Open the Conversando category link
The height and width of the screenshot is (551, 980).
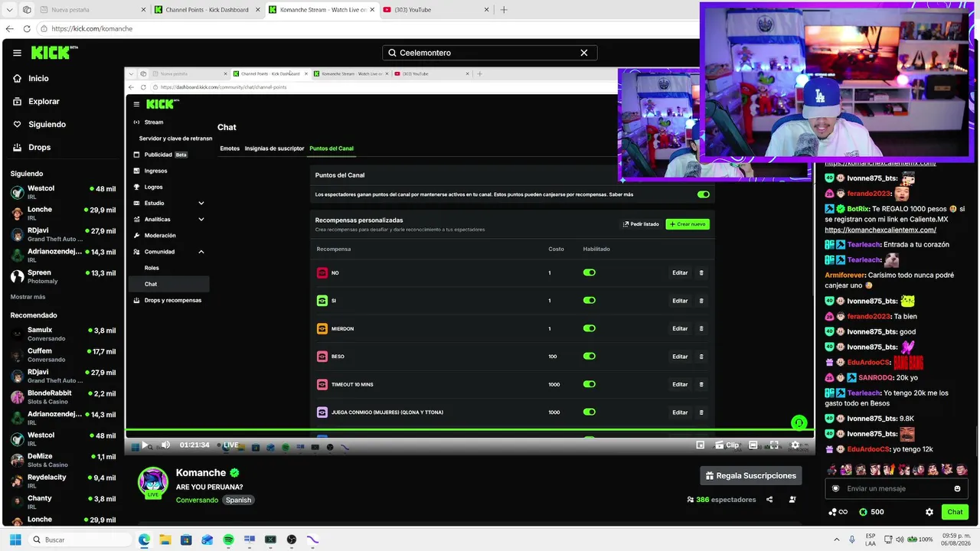click(197, 500)
